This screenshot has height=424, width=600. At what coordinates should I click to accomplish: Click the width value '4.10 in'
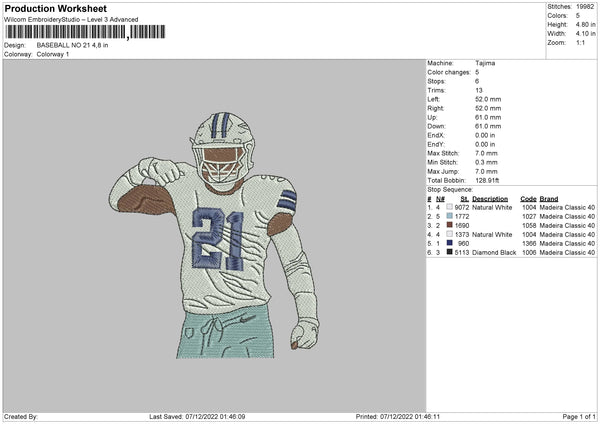point(585,34)
